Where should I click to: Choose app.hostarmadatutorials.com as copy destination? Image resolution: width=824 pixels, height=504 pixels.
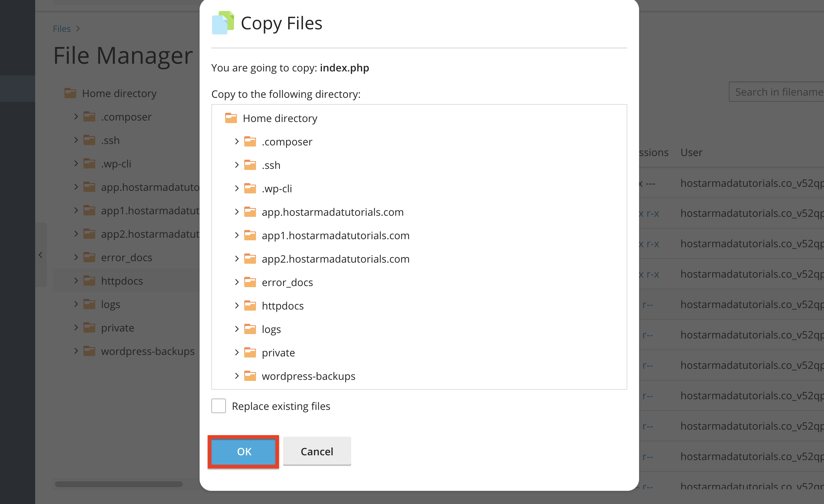333,212
